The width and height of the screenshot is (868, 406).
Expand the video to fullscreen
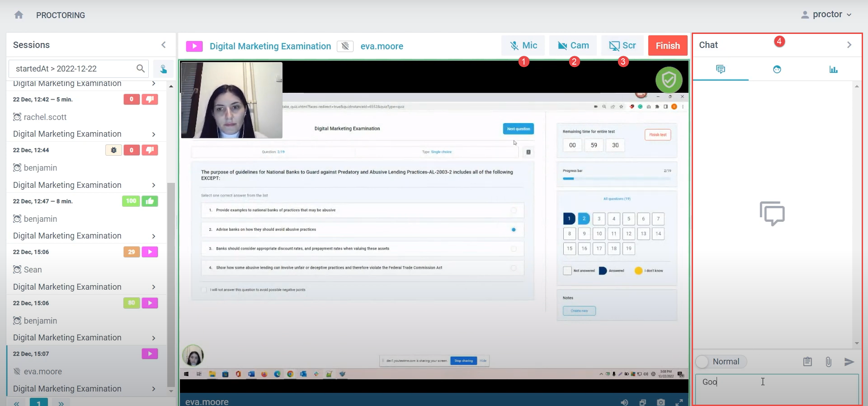pyautogui.click(x=679, y=402)
